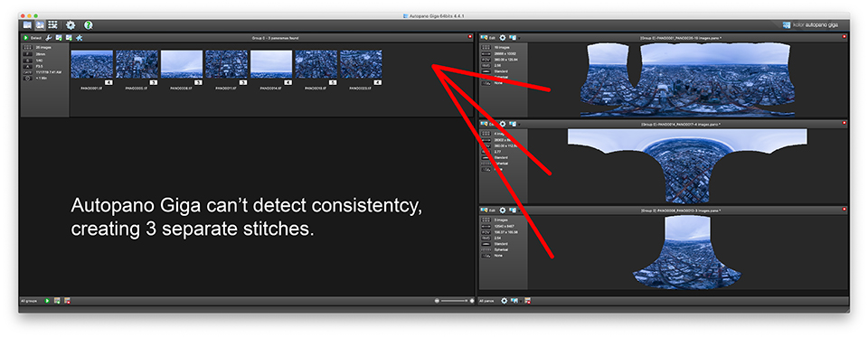
Task: Click the 3 images panorama preview
Action: click(x=687, y=252)
